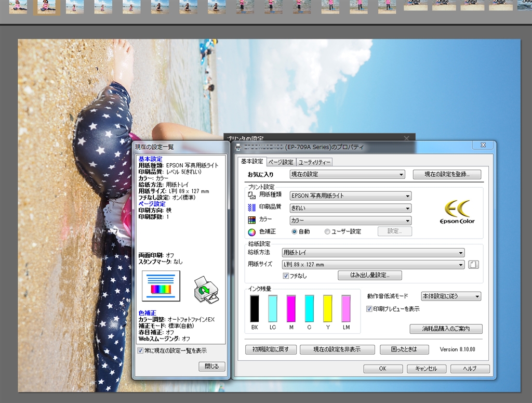Click the Epson Color logo

click(x=457, y=212)
